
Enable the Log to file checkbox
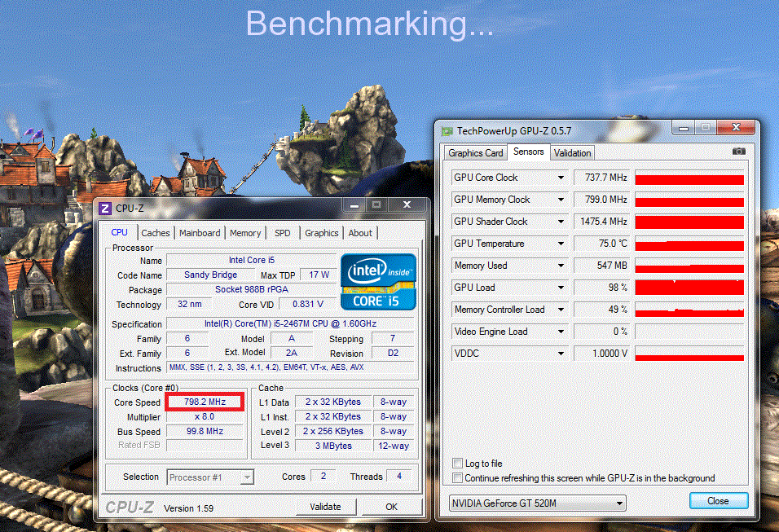[x=458, y=464]
